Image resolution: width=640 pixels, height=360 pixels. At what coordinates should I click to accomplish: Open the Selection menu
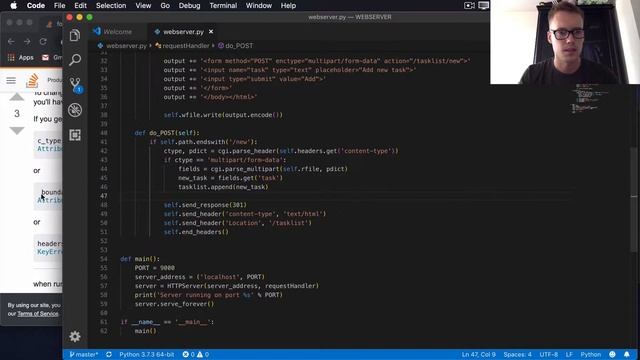[x=111, y=5]
